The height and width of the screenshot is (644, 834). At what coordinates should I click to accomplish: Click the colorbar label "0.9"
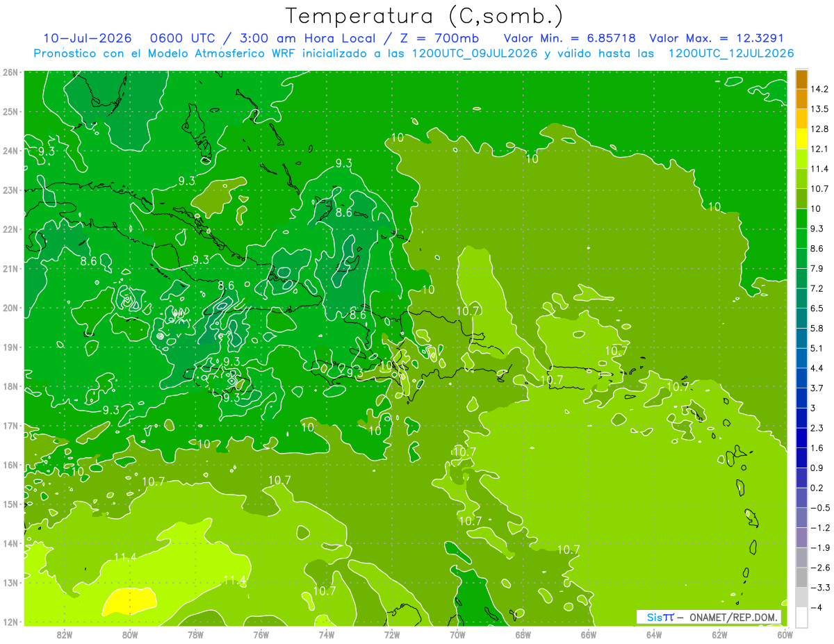(x=817, y=468)
